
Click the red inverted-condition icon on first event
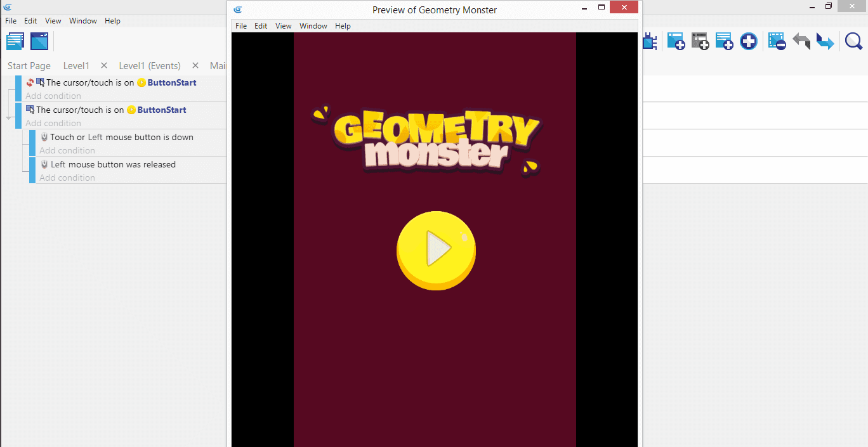pos(30,82)
